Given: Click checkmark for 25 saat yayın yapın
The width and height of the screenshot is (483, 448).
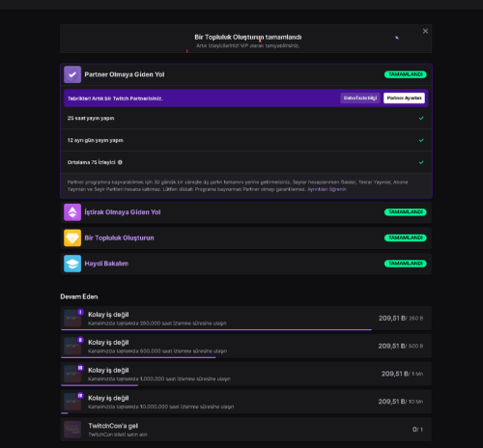Looking at the screenshot, I should point(421,118).
